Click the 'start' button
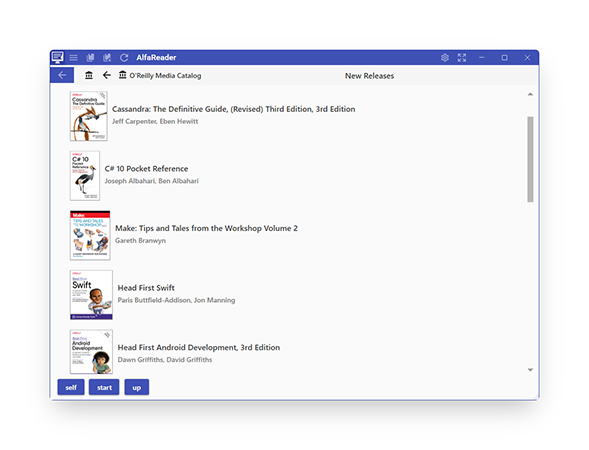Screen dimensions: 589x450 coord(104,387)
